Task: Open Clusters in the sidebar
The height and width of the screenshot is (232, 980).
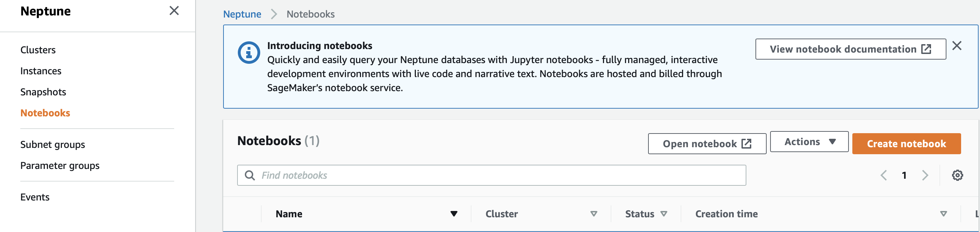Action: (x=38, y=50)
